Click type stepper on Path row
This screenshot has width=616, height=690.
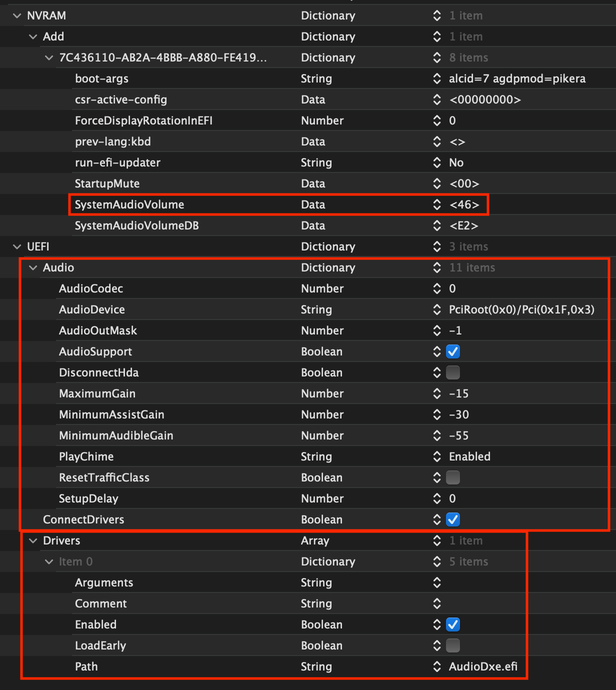pyautogui.click(x=437, y=666)
